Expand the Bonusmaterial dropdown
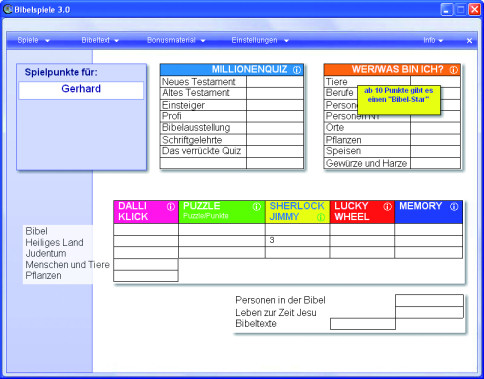Image resolution: width=484 pixels, height=379 pixels. [x=176, y=40]
